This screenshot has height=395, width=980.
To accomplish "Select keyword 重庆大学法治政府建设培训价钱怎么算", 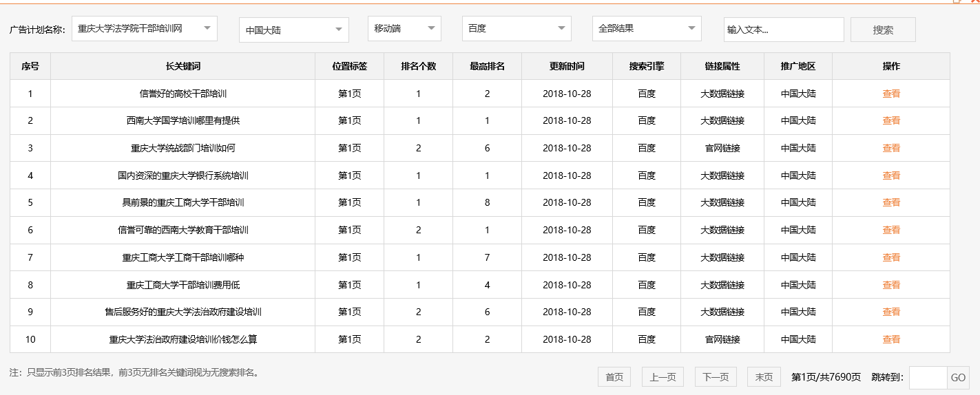I will (183, 339).
